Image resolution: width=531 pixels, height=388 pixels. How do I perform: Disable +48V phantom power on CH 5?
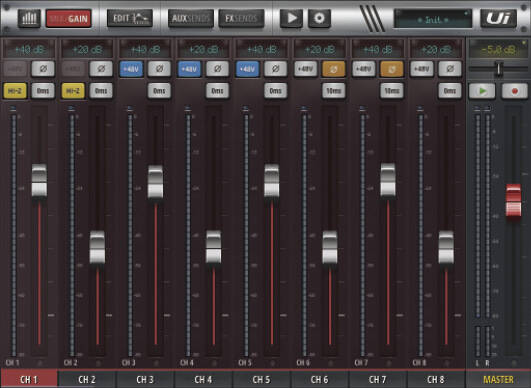(247, 69)
